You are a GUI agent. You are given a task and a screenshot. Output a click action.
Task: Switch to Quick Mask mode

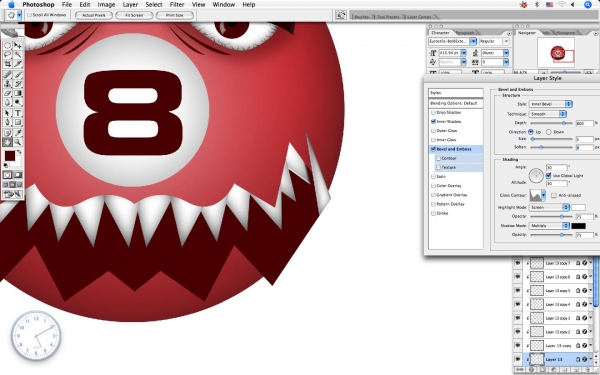click(18, 175)
